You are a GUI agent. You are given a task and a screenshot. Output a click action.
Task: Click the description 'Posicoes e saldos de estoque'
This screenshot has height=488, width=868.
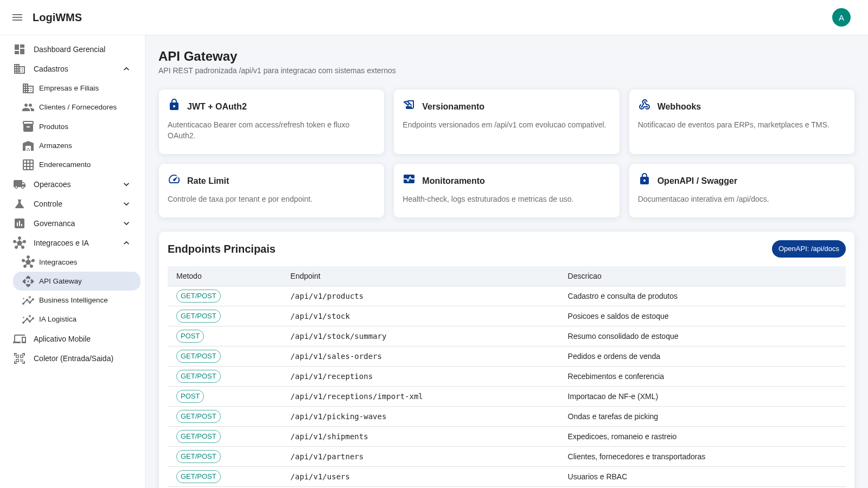point(618,316)
